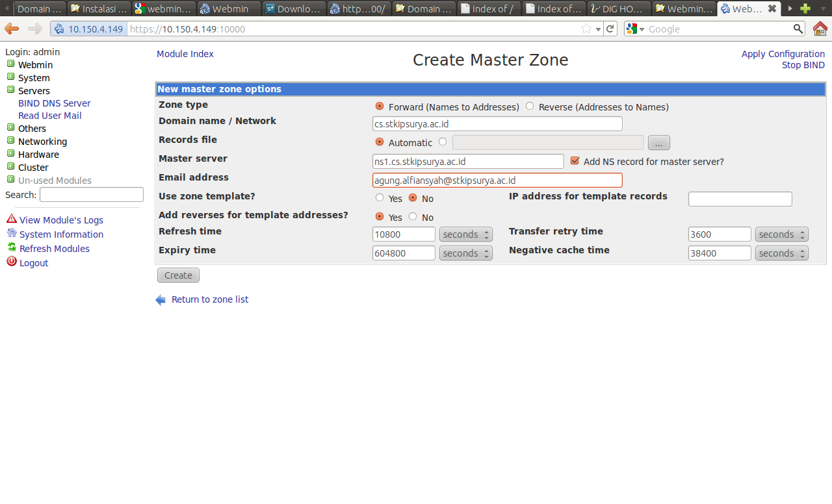The height and width of the screenshot is (504, 832).
Task: Click the View Module's Logs warning icon
Action: click(x=11, y=220)
